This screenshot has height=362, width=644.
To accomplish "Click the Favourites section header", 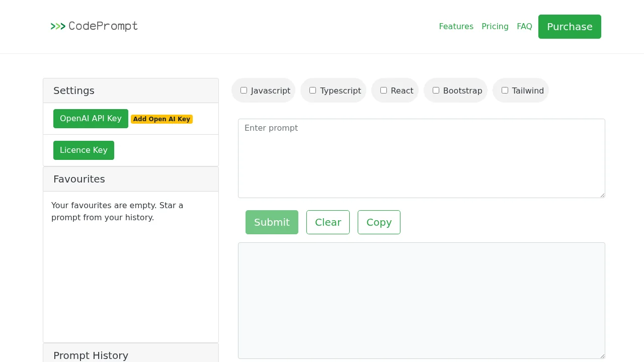I will (x=79, y=179).
